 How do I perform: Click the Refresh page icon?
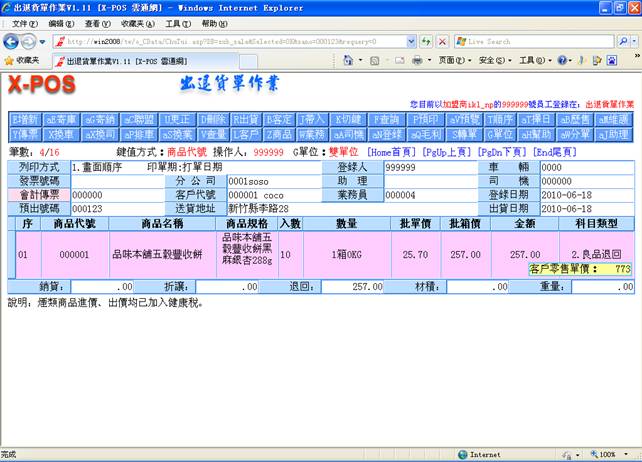coord(425,41)
